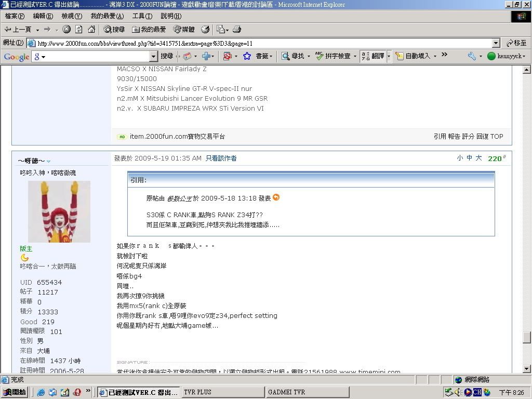Open the Google search box dropdown
This screenshot has width=532, height=399.
pyautogui.click(x=153, y=56)
